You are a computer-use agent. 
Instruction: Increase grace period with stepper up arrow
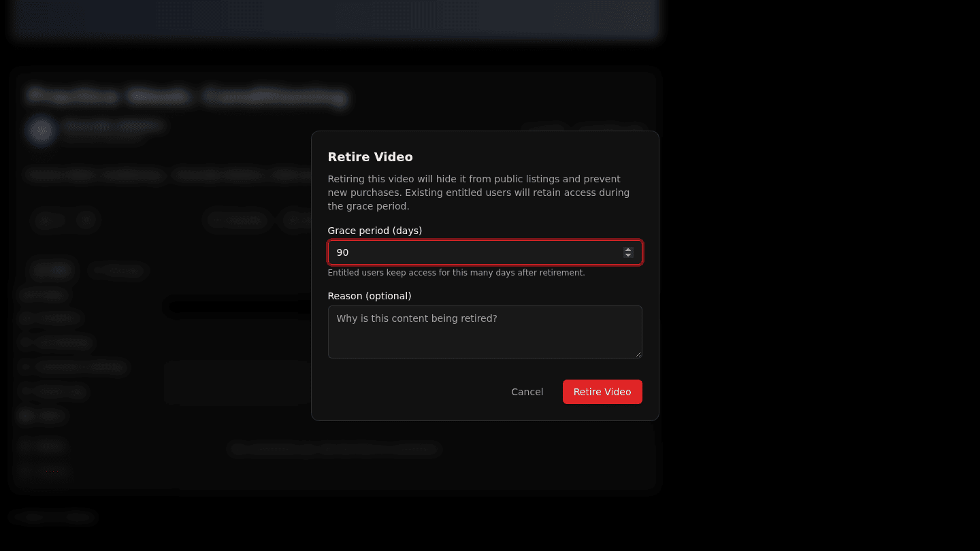pos(628,250)
